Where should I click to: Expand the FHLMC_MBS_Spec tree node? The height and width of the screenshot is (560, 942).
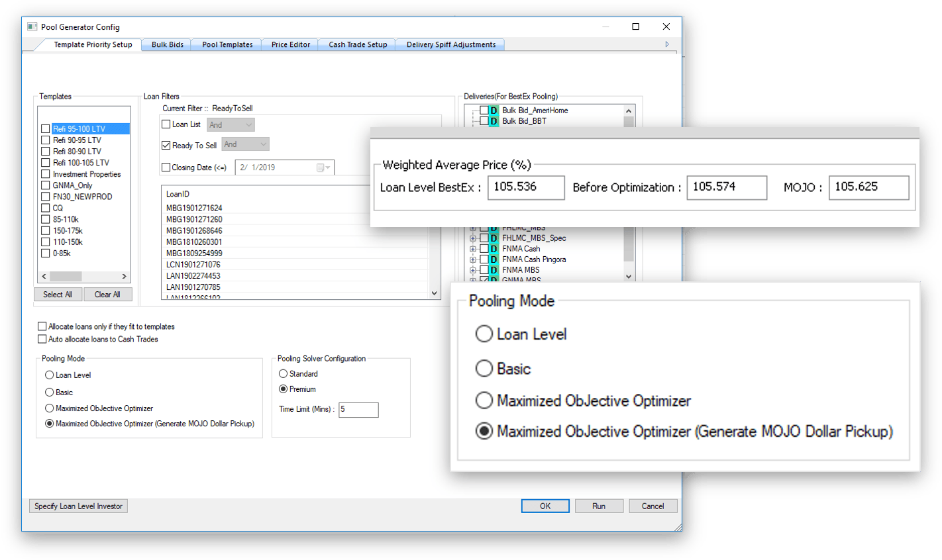click(473, 238)
